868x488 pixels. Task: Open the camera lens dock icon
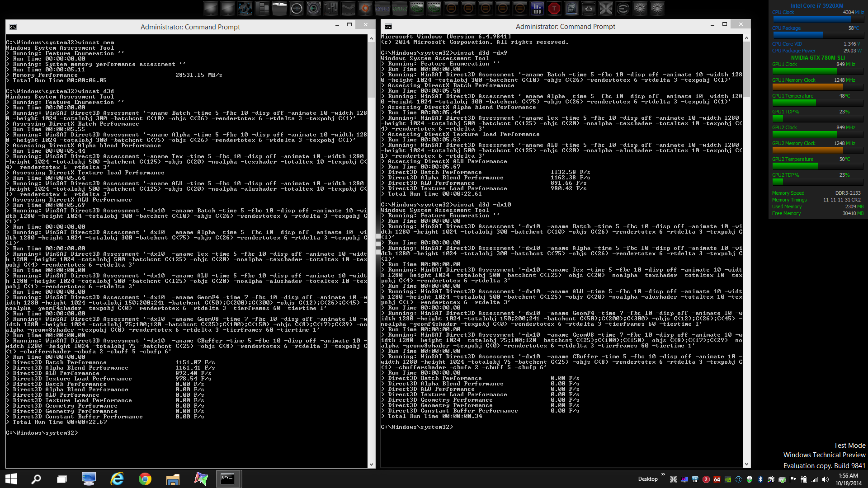point(314,9)
